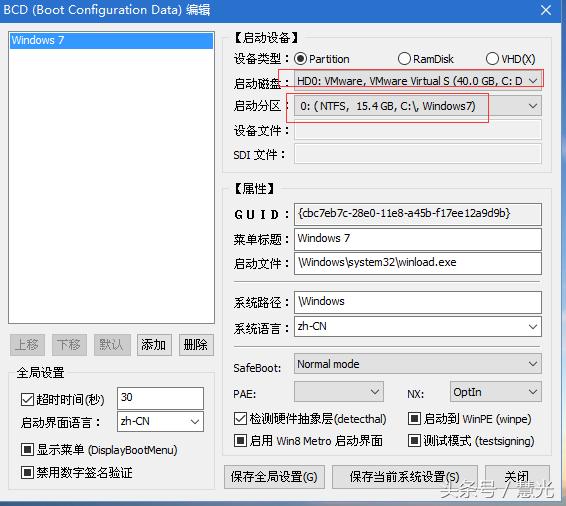Click the 关闭 button
566x506 pixels.
point(517,477)
